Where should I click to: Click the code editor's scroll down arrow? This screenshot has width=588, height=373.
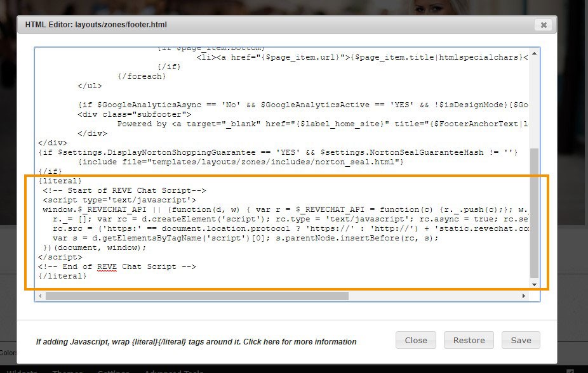click(x=535, y=285)
